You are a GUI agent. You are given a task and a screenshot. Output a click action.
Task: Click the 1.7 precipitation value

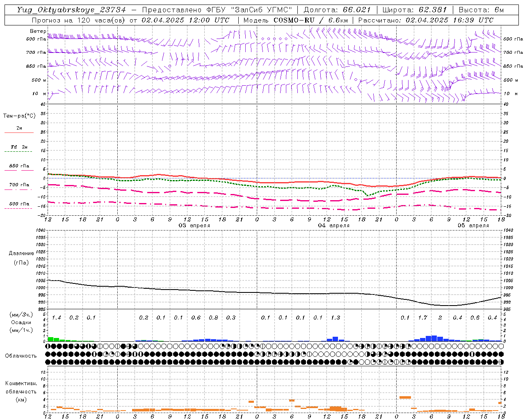[x=422, y=318]
